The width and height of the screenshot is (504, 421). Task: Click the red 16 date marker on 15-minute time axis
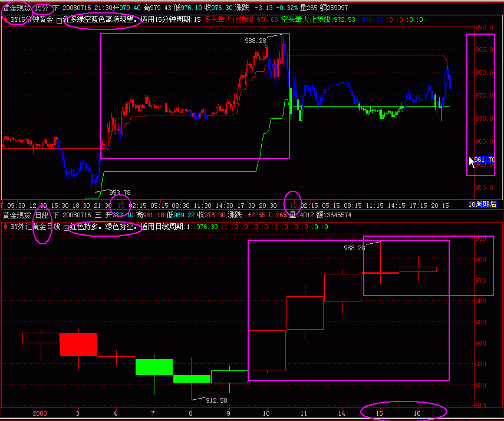(293, 205)
